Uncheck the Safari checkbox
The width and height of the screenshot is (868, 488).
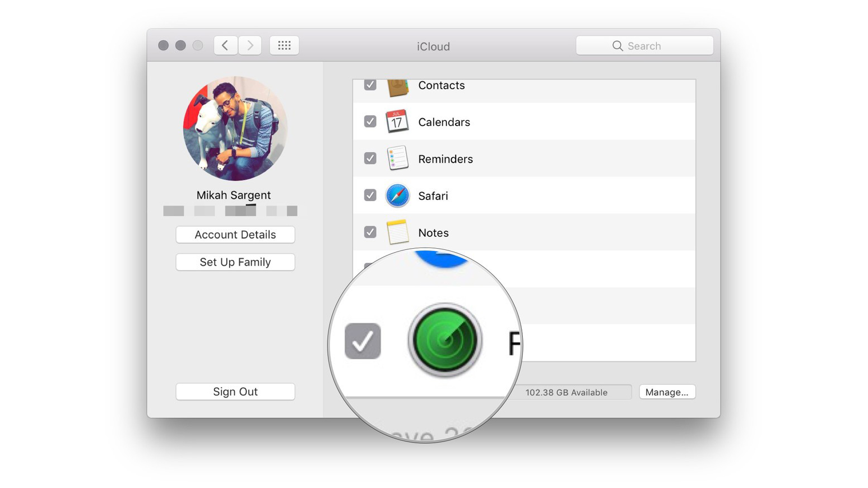coord(370,195)
